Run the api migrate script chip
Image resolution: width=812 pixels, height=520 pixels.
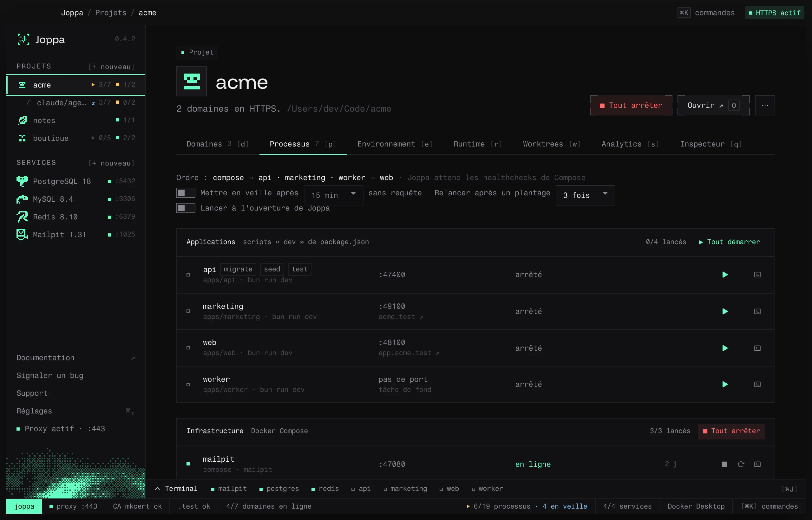(238, 270)
